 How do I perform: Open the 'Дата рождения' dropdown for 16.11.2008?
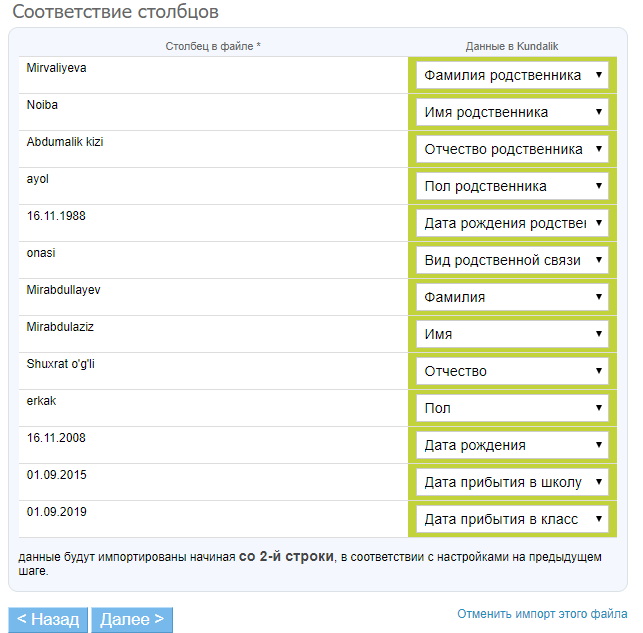[x=512, y=445]
